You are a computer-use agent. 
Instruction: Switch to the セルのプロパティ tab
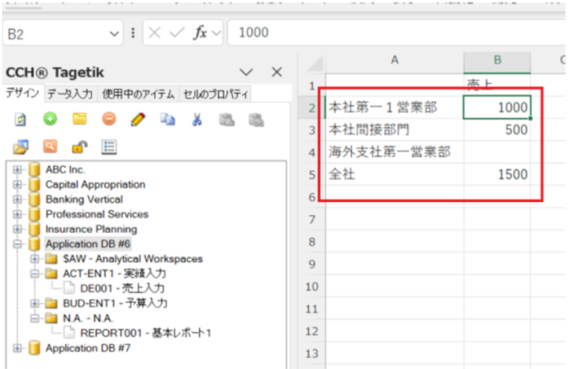point(216,94)
